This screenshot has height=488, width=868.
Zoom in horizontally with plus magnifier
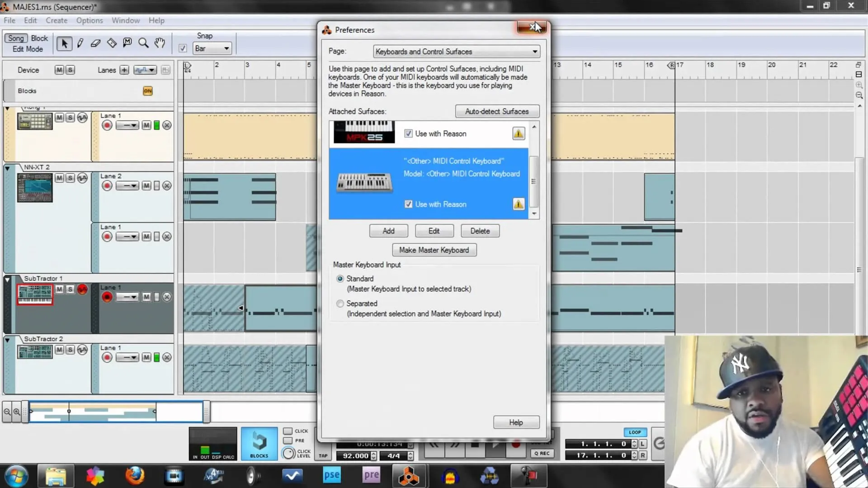(x=17, y=412)
